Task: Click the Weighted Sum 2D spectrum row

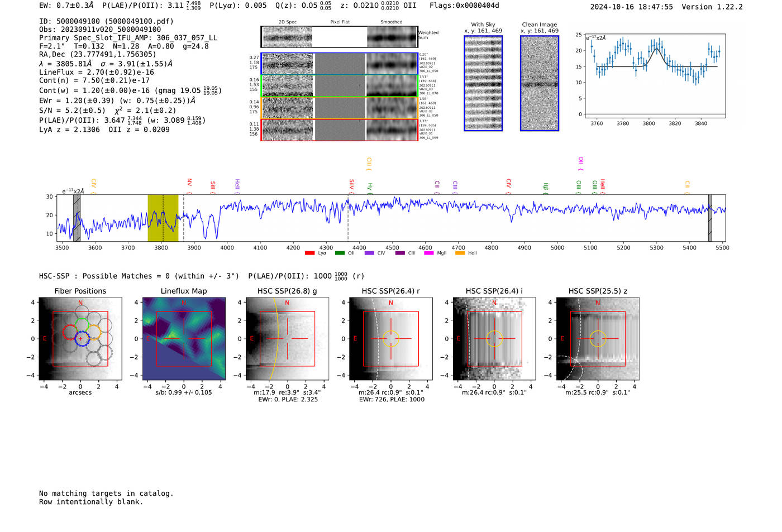Action: click(x=339, y=37)
